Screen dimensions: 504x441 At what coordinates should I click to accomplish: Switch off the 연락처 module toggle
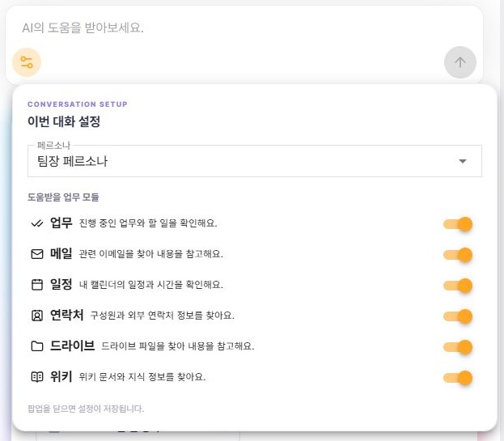(x=458, y=316)
